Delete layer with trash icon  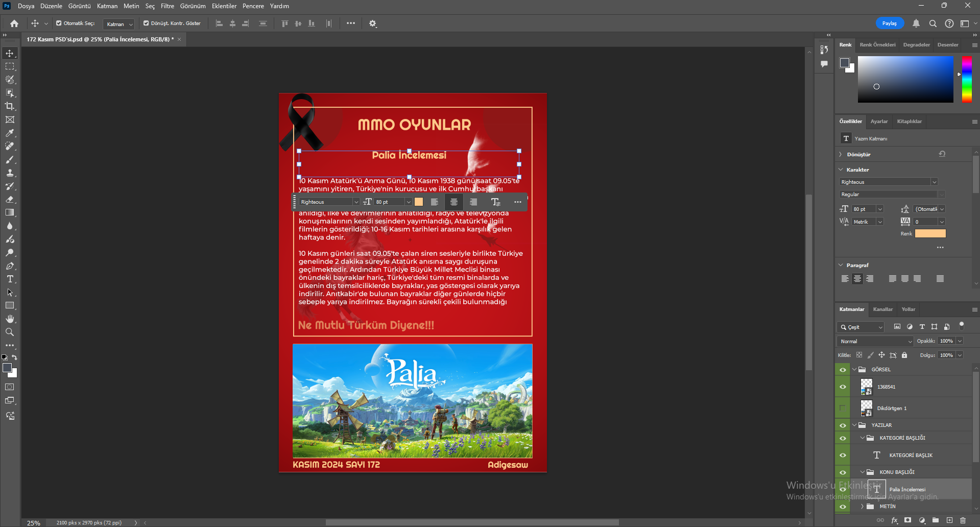(x=963, y=520)
